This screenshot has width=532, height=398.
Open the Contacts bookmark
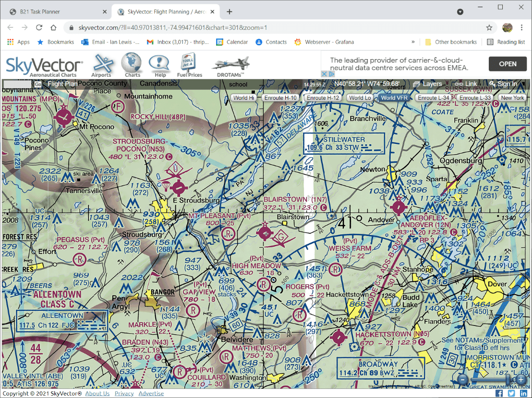(x=271, y=42)
